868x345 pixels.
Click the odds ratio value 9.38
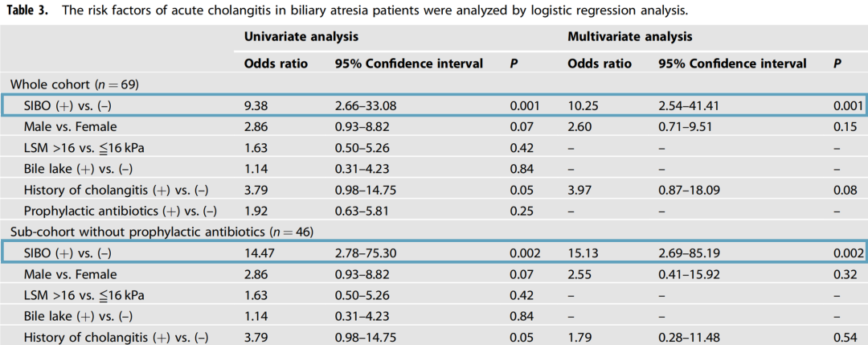pyautogui.click(x=256, y=105)
